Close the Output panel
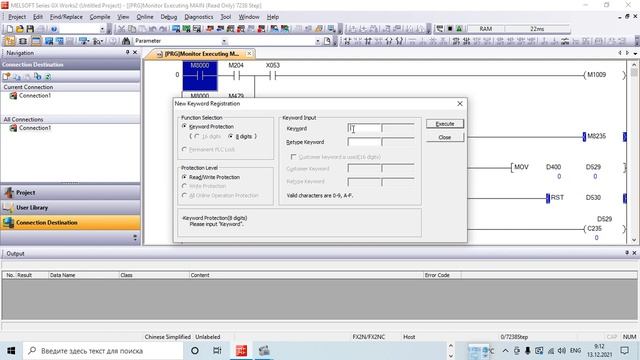The image size is (640, 360). pyautogui.click(x=634, y=253)
